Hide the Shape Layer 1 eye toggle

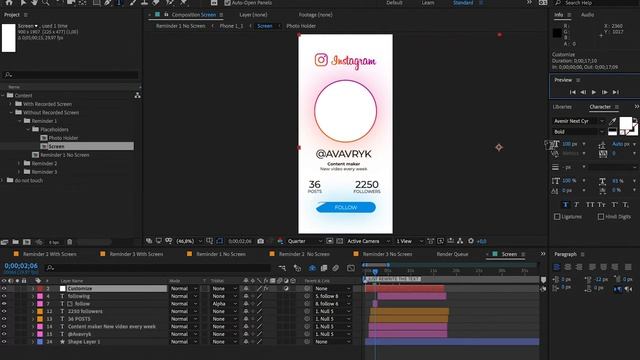(x=4, y=342)
